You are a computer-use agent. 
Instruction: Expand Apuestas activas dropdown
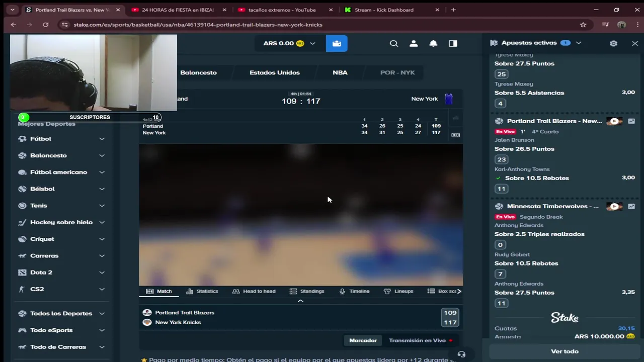[x=579, y=43]
